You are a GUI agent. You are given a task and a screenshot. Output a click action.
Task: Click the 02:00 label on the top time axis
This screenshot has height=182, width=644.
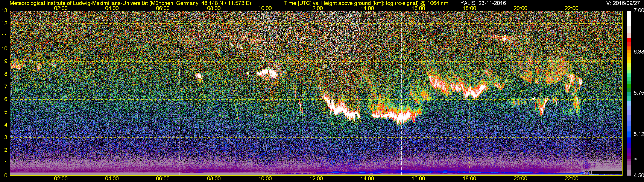(61, 8)
